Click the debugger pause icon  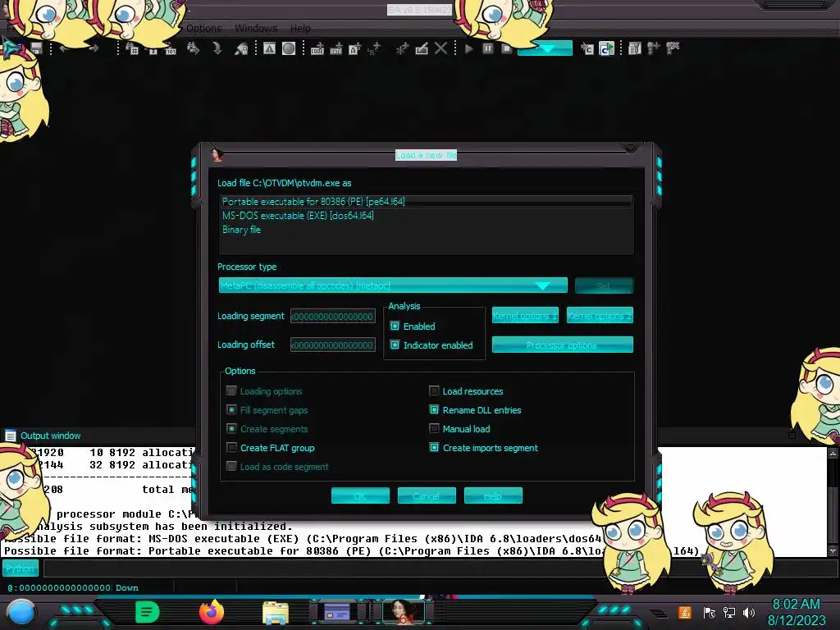click(488, 48)
